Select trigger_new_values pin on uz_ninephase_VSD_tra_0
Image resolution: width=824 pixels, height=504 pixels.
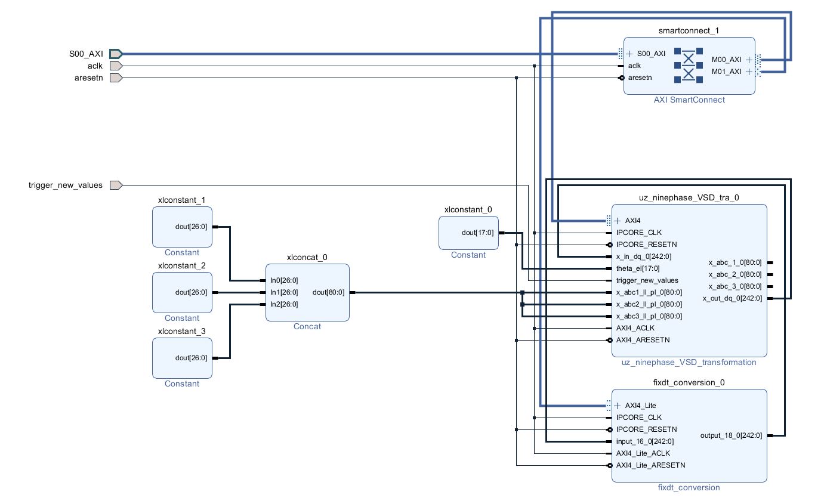tap(647, 280)
